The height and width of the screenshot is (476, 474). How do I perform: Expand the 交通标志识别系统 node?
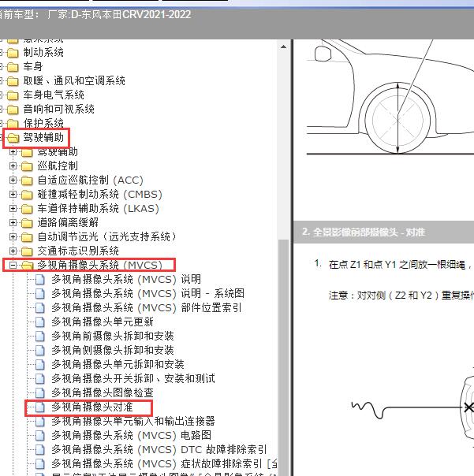[13, 251]
